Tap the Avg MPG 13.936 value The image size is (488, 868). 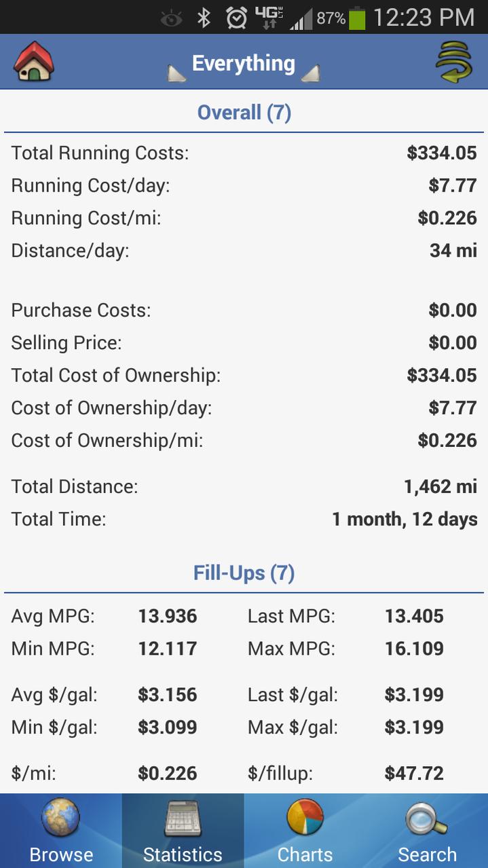coord(167,616)
